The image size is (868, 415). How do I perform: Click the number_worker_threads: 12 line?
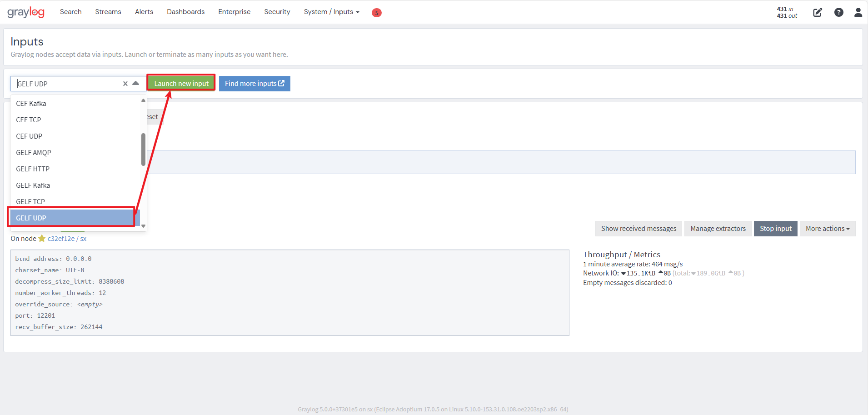(60, 293)
